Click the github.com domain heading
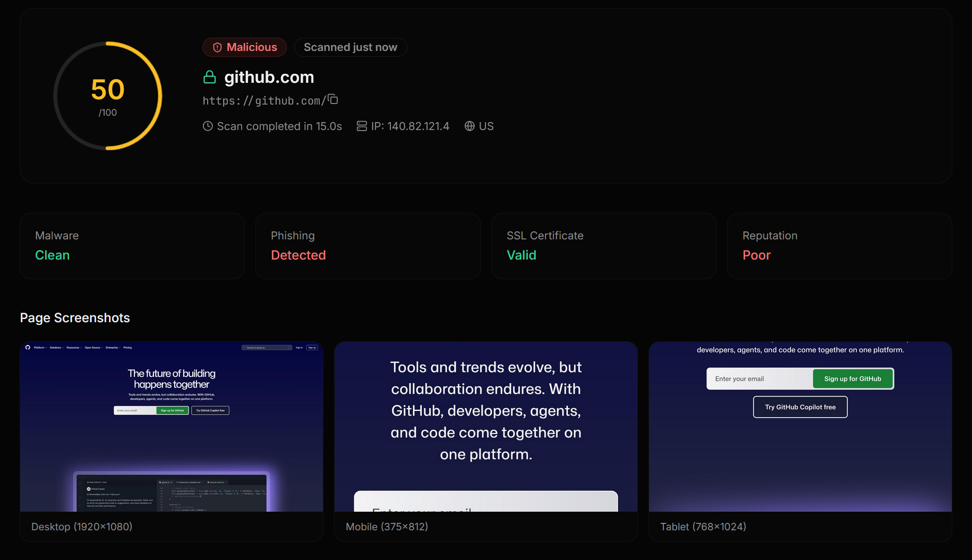This screenshot has width=972, height=560. (x=269, y=77)
